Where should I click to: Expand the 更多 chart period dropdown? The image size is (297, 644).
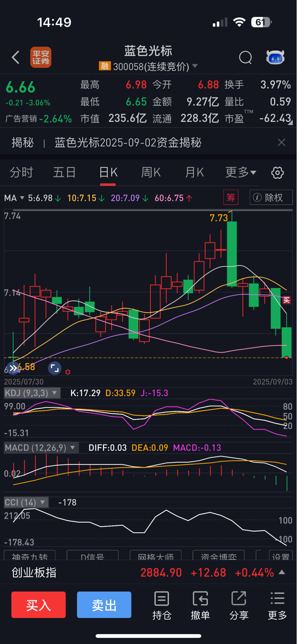click(x=241, y=172)
